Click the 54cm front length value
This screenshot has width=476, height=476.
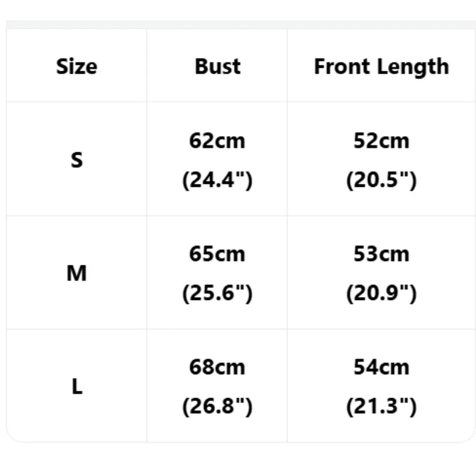click(381, 367)
